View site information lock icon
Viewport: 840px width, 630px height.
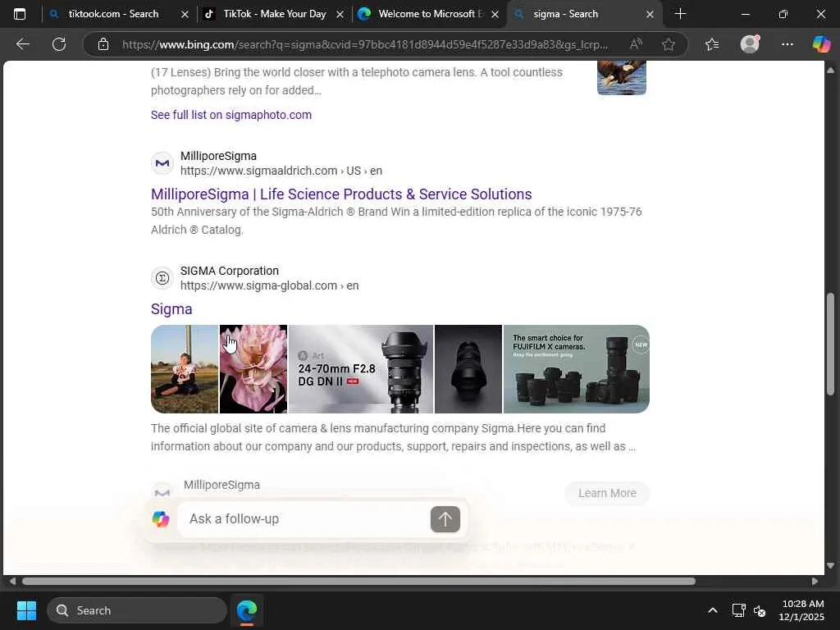click(x=103, y=44)
